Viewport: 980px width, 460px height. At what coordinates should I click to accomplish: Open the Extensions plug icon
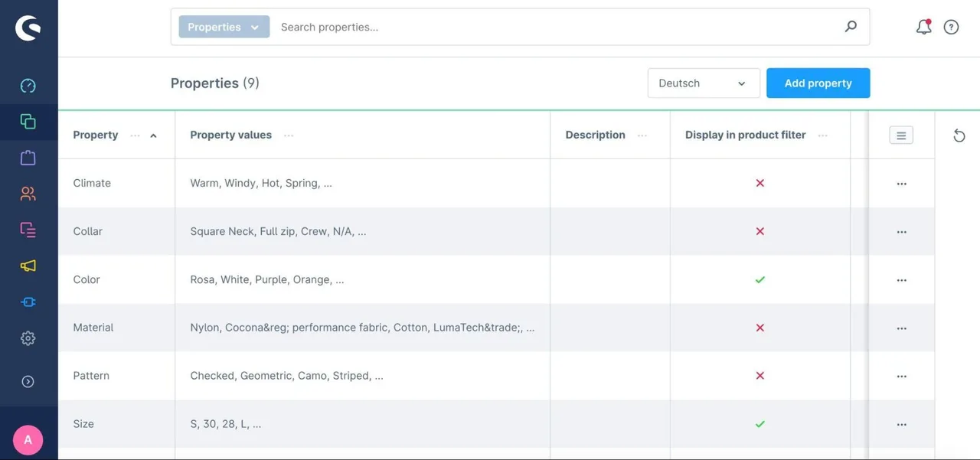pyautogui.click(x=28, y=302)
